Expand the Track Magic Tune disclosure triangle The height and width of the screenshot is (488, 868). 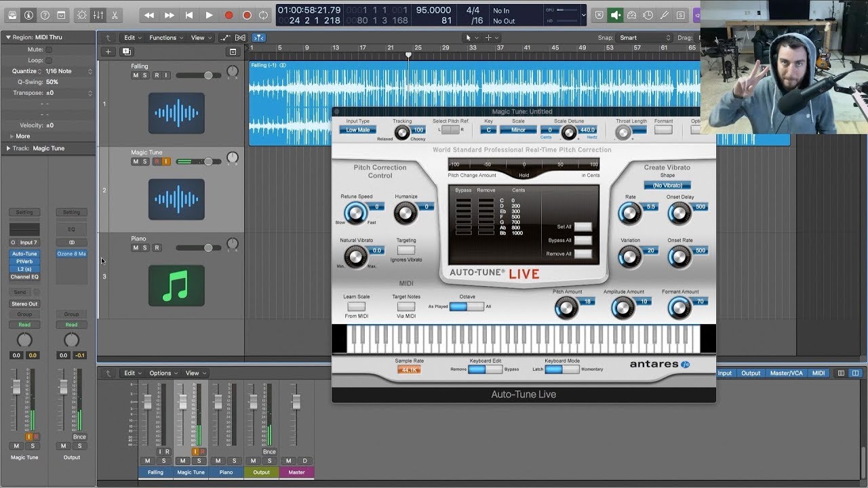point(8,148)
